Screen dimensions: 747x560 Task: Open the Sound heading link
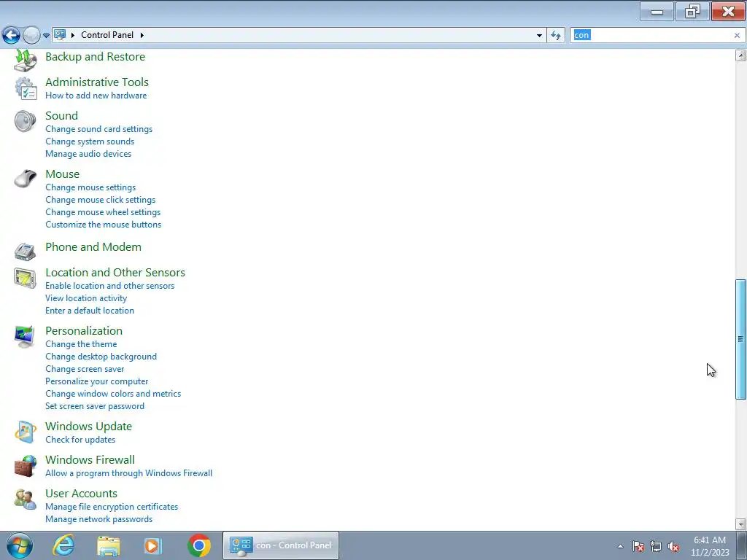click(61, 116)
